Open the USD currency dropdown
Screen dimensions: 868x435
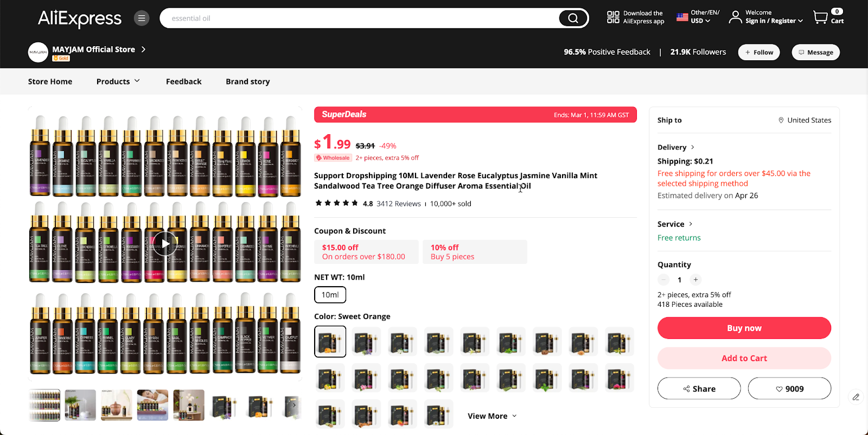point(700,21)
